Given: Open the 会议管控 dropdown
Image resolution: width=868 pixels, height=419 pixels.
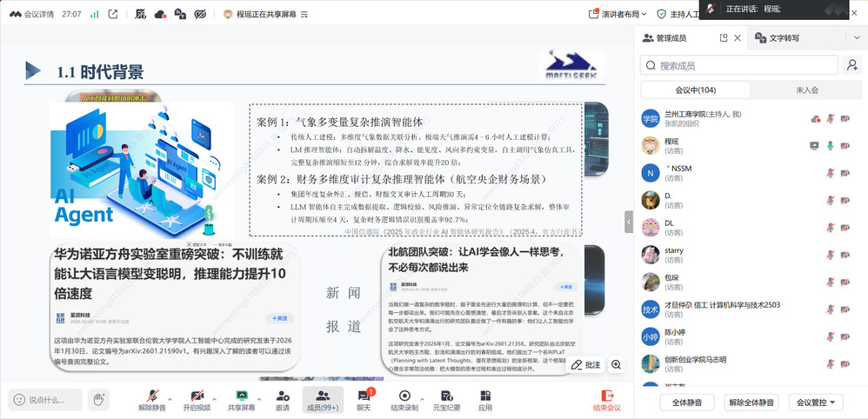Looking at the screenshot, I should coord(817,402).
